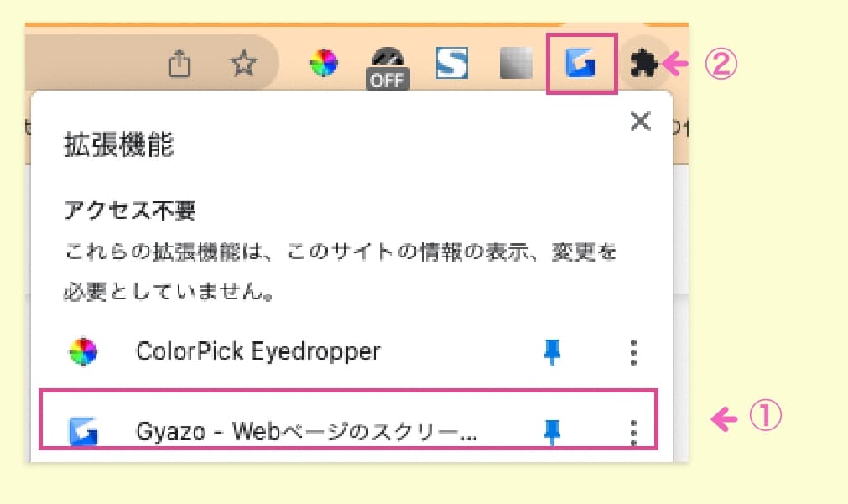This screenshot has height=504, width=848.
Task: Open ColorPick Eyedropper toolbar extension icon
Action: pyautogui.click(x=324, y=63)
